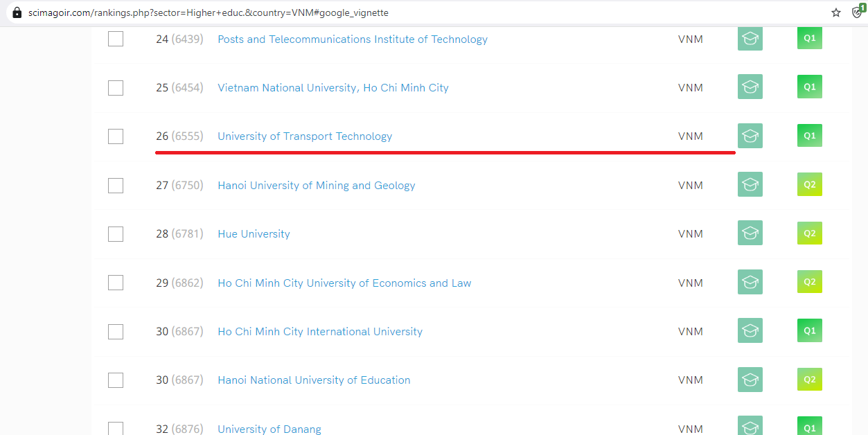
Task: Open the shield extension icon with badge
Action: tap(858, 12)
